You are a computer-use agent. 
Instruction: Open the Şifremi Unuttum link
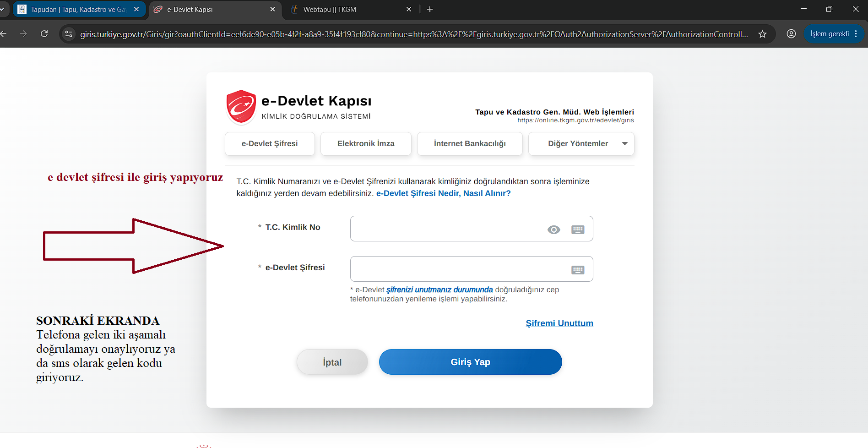(x=559, y=323)
